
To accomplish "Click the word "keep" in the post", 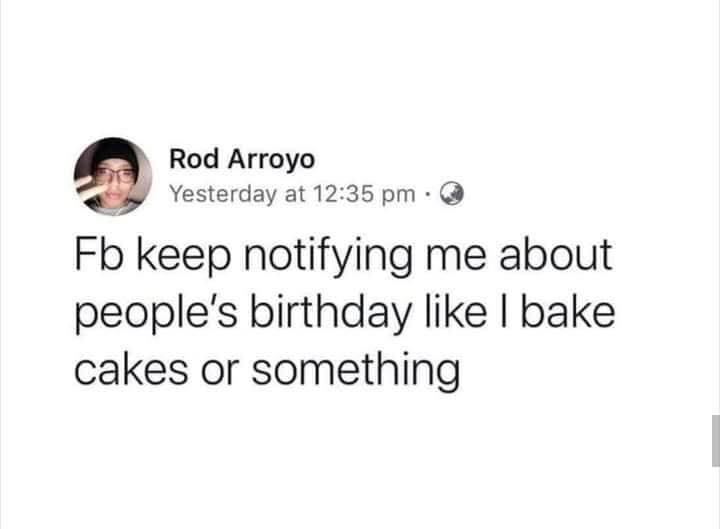I will click(x=183, y=257).
